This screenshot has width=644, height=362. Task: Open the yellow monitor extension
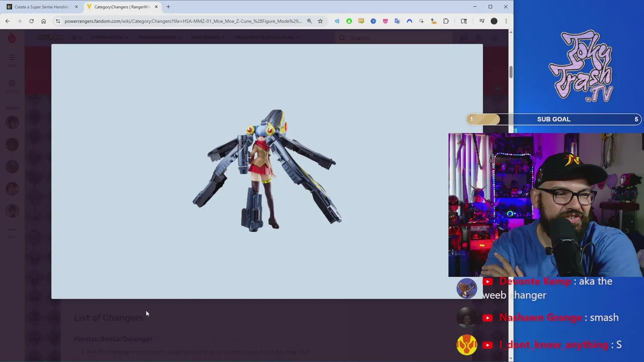coord(361,21)
